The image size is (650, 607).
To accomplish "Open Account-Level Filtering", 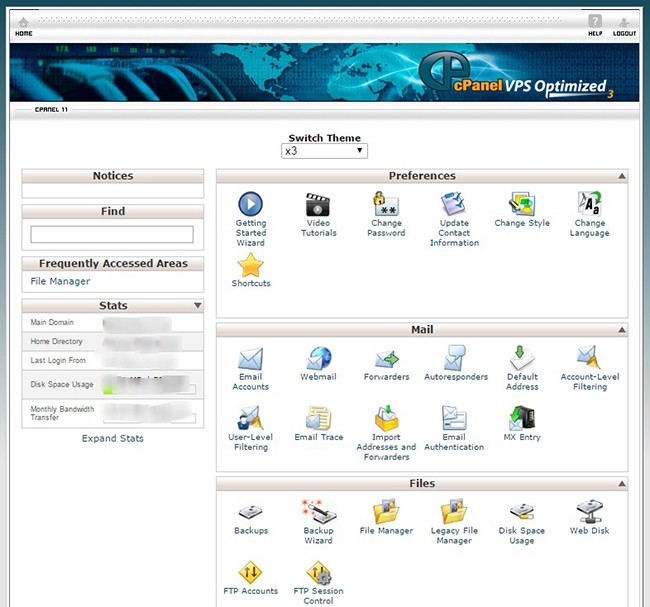I will point(589,369).
